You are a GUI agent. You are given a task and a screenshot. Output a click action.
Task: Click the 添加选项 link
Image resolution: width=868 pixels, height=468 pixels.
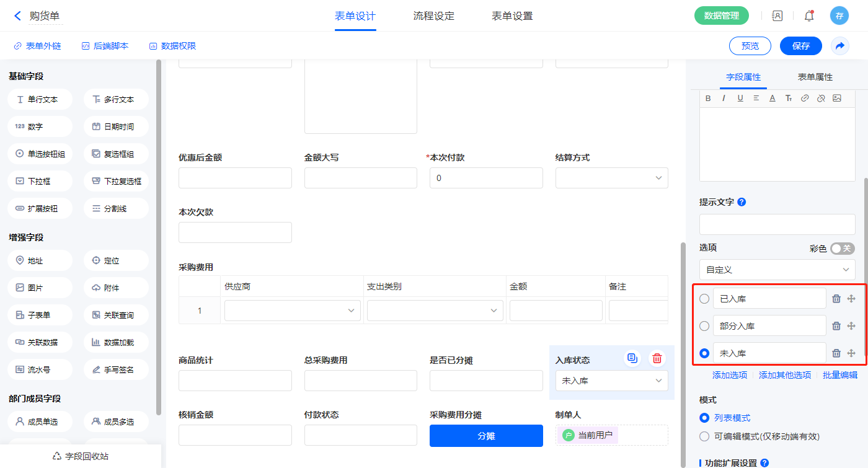coord(730,375)
